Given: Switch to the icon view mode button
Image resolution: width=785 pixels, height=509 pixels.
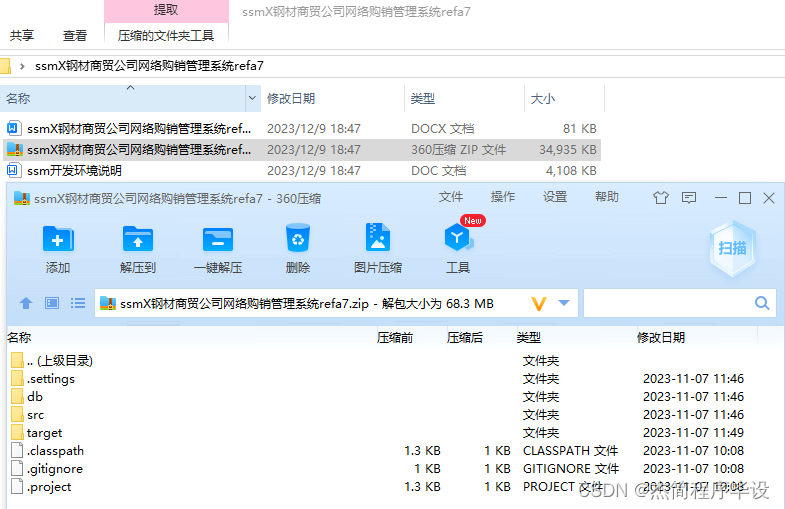Looking at the screenshot, I should 52,303.
